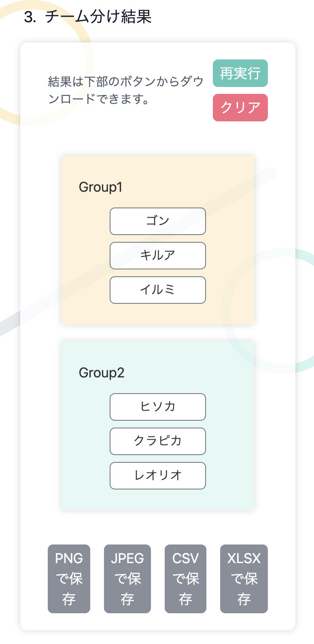Save the result as CSV
The height and width of the screenshot is (644, 314).
click(x=185, y=579)
